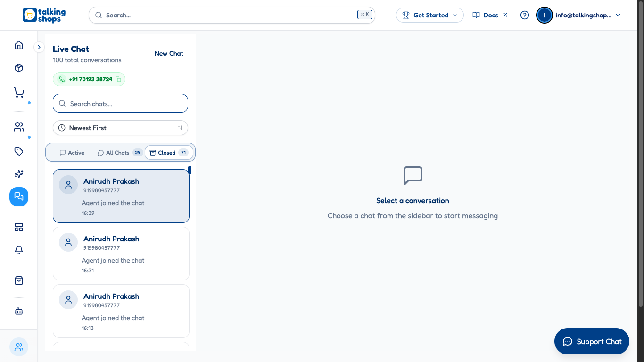Image resolution: width=644 pixels, height=362 pixels.
Task: Expand the Get Started dropdown
Action: 429,15
